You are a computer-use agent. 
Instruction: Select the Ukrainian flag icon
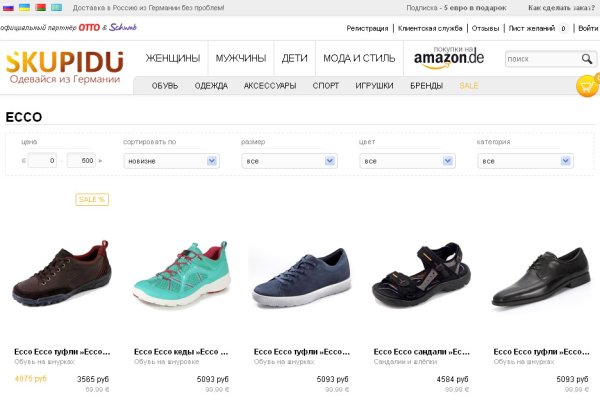click(25, 7)
